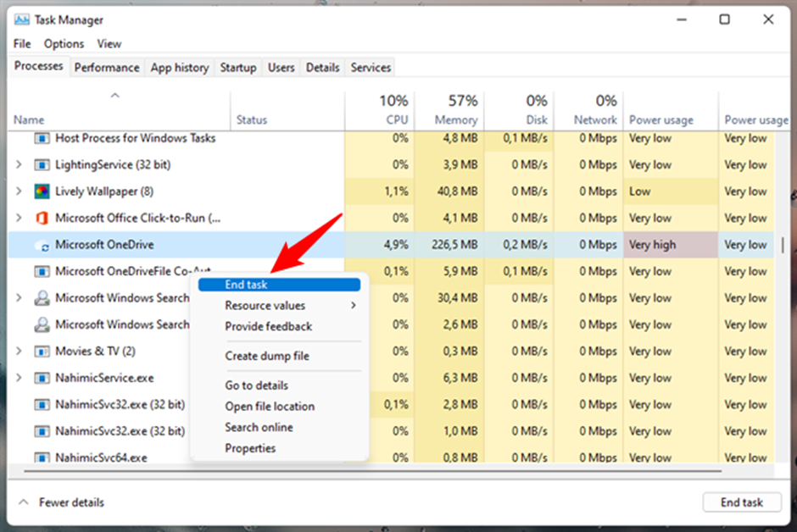Viewport: 797px width, 532px height.
Task: Click the LightingService process icon
Action: (42, 165)
